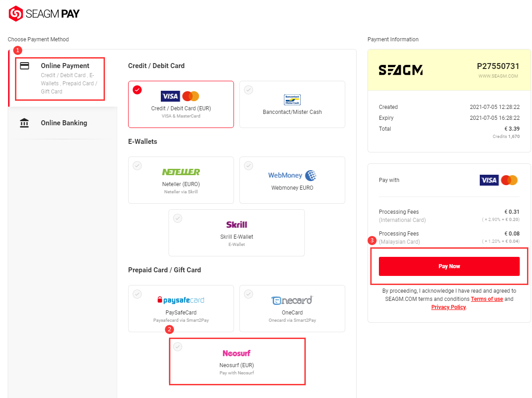Viewport: 532px width, 398px height.
Task: Open the Privacy Policy link
Action: (x=448, y=307)
